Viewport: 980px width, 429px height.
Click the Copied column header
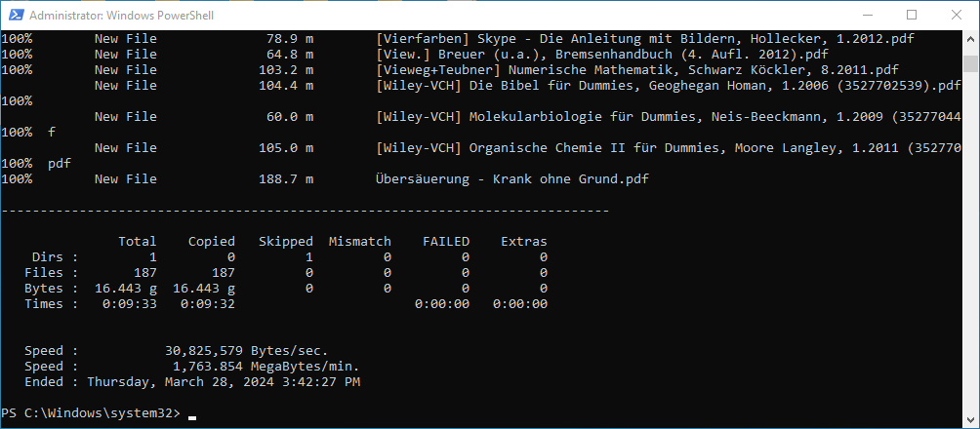point(212,242)
